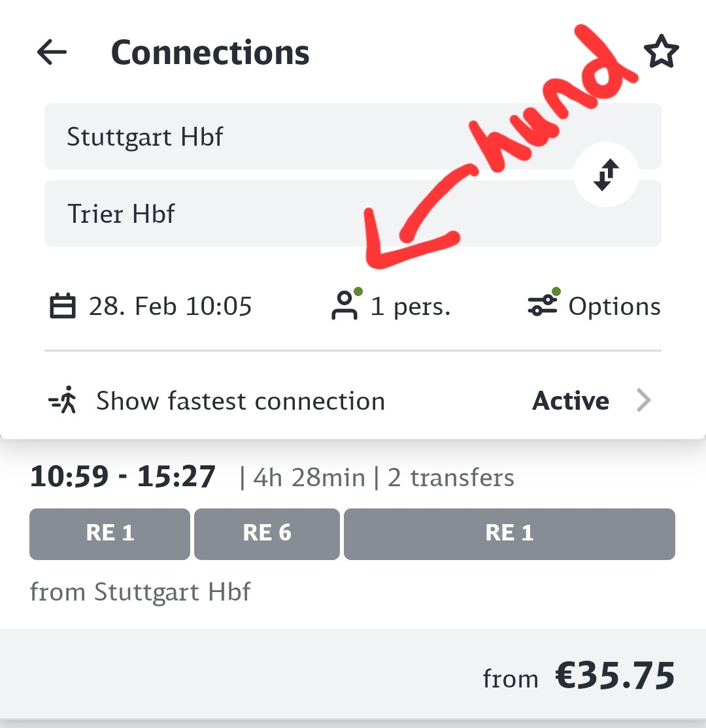Tap the calendar icon for date

coord(63,306)
